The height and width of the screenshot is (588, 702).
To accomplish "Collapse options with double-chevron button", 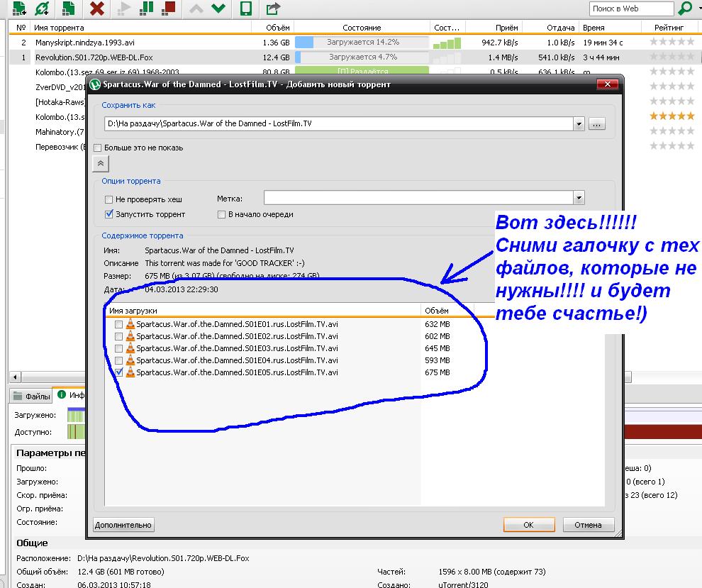I will tap(100, 163).
